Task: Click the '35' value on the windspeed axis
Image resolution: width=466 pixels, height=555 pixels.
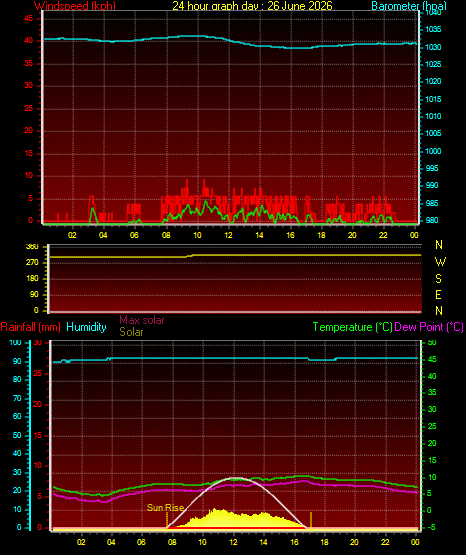Action: (x=28, y=63)
